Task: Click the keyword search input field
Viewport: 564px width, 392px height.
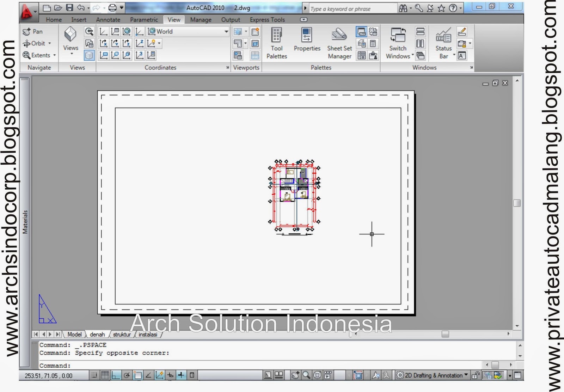Action: [352, 8]
